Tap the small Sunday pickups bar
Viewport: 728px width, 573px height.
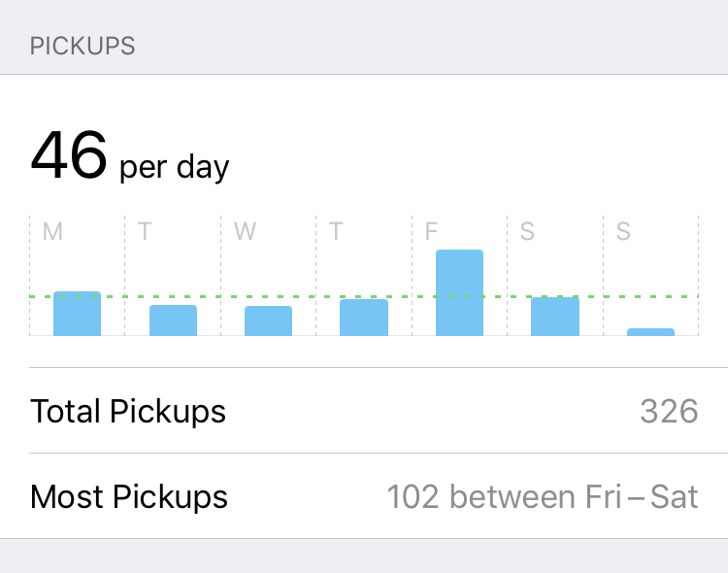coord(651,332)
